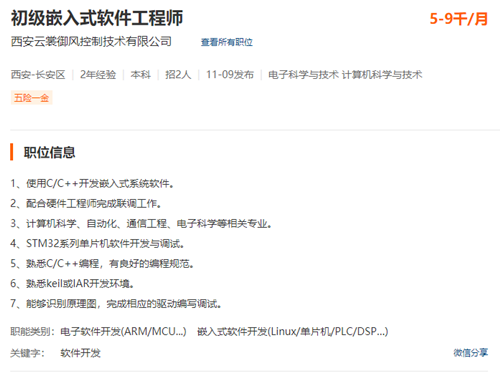Click the salary text 5-9千/月

pos(459,19)
